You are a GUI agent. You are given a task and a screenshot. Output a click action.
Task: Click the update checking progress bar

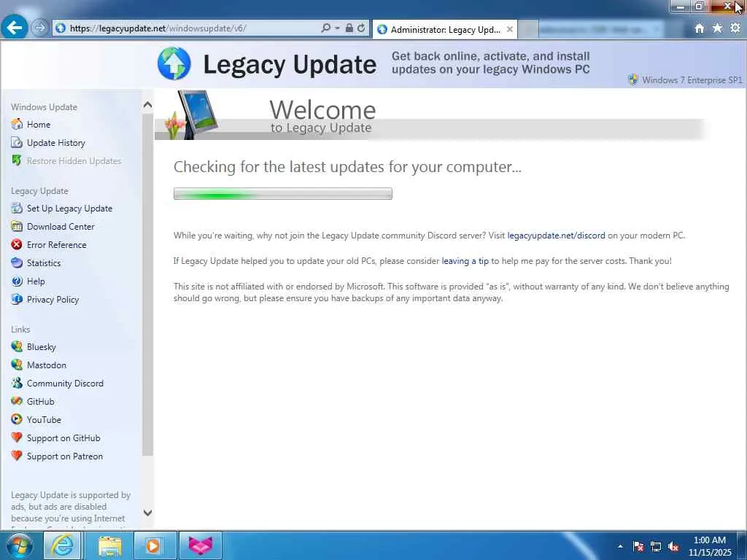pos(283,193)
